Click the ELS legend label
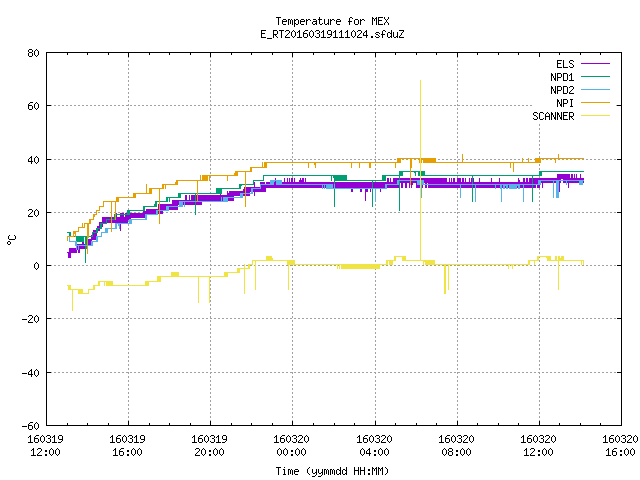Screen dimensions: 640x480 point(565,64)
